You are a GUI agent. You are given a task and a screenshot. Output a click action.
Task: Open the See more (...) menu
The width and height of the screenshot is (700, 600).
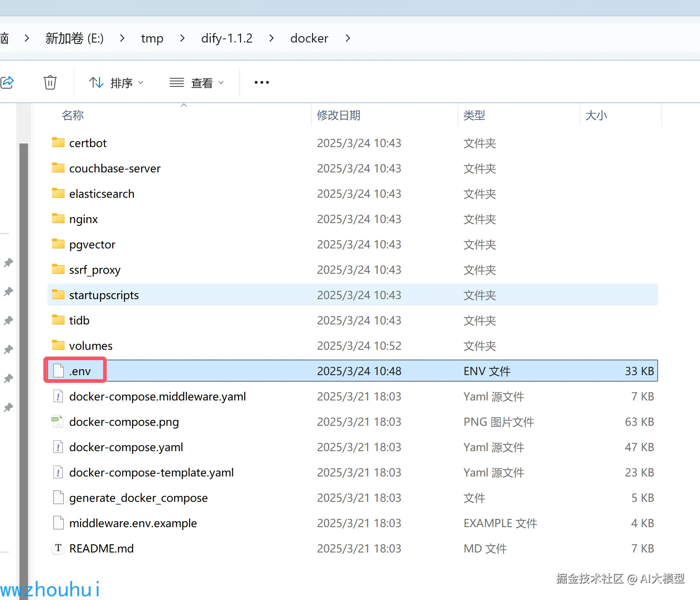(261, 82)
